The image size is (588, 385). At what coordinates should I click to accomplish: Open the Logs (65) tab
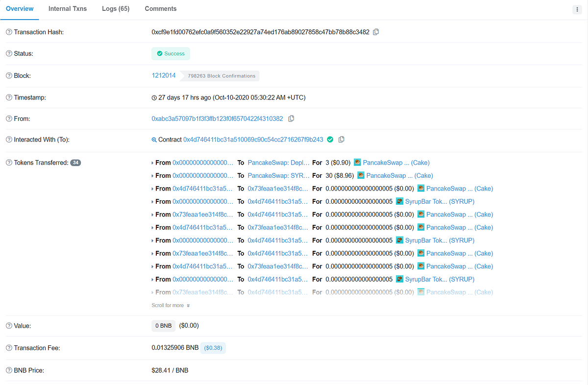click(115, 8)
